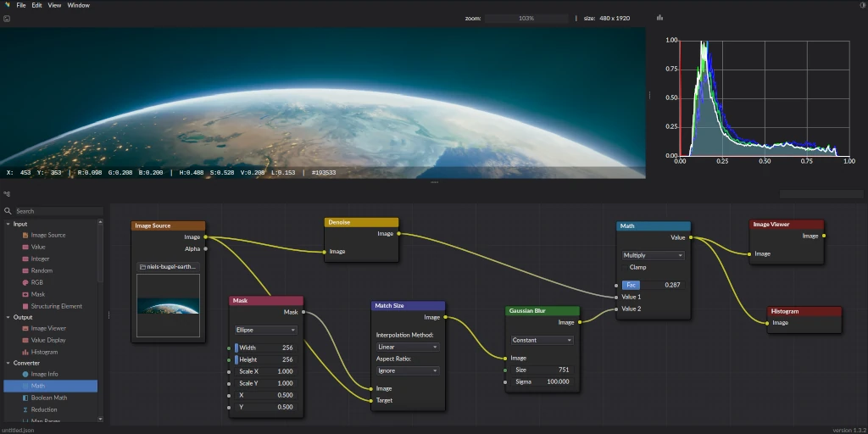
Task: Click the niels-bugel-earth file selector button
Action: [169, 267]
